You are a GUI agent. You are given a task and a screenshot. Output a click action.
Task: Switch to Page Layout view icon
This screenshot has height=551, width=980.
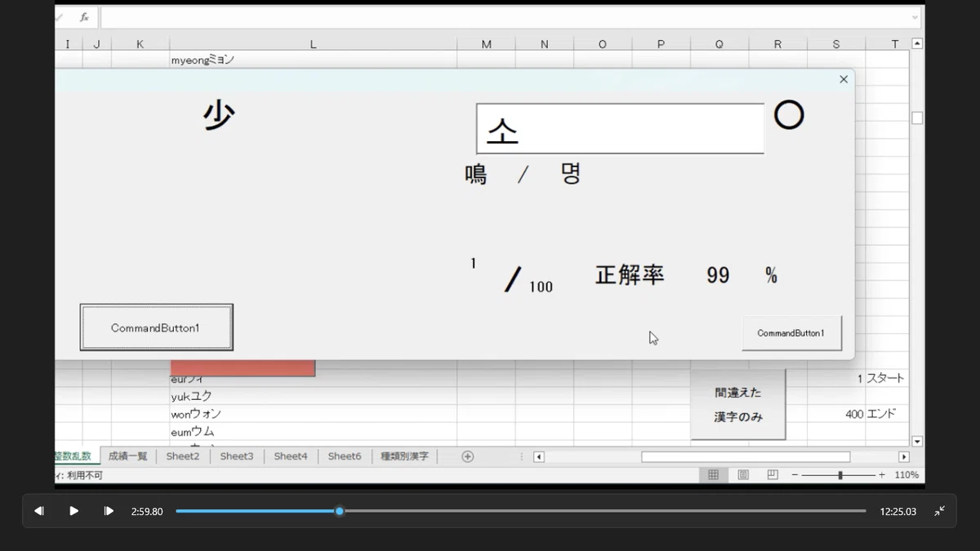[743, 475]
